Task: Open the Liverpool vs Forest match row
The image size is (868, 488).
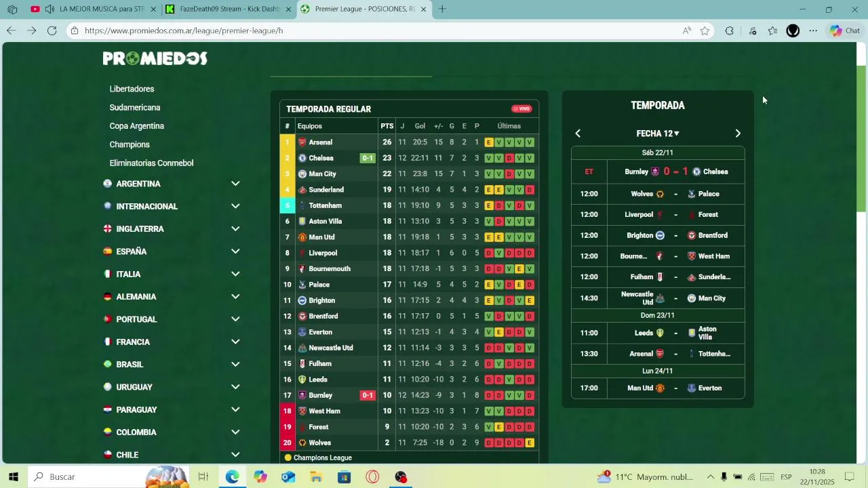Action: pyautogui.click(x=658, y=215)
